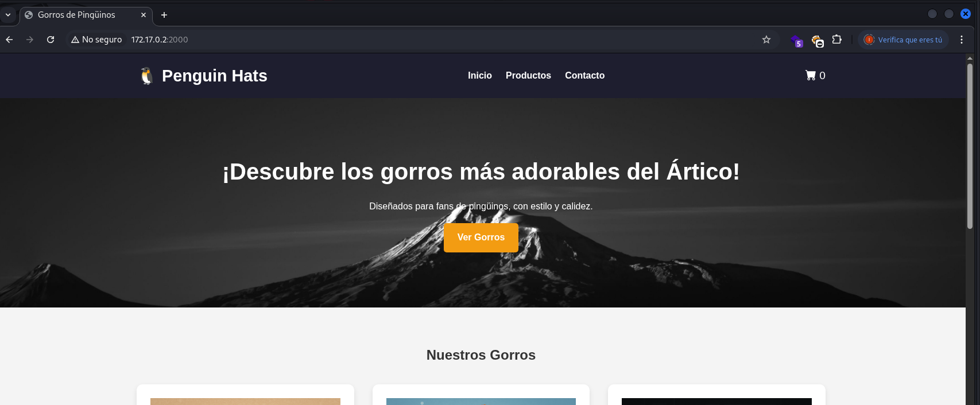The height and width of the screenshot is (405, 980).
Task: Go to Productos in the navigation
Action: [x=528, y=76]
